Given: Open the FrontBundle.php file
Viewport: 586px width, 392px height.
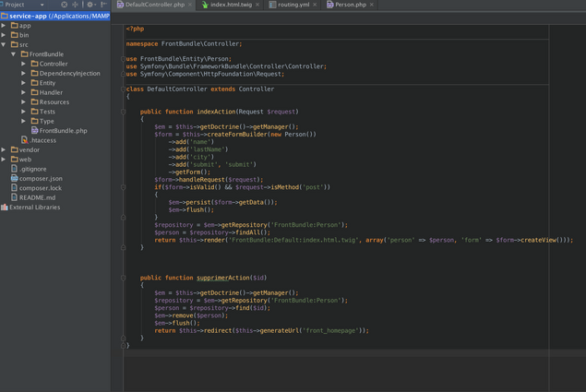Looking at the screenshot, I should pyautogui.click(x=63, y=131).
